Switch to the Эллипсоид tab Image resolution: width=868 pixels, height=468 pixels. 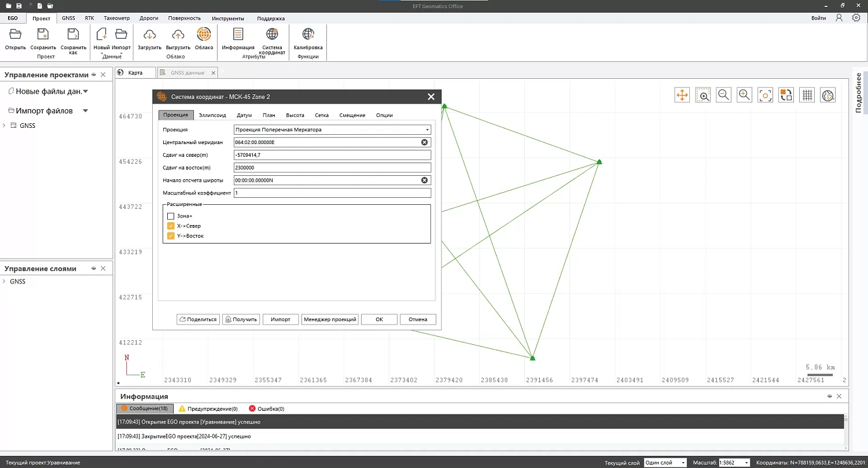tap(212, 115)
